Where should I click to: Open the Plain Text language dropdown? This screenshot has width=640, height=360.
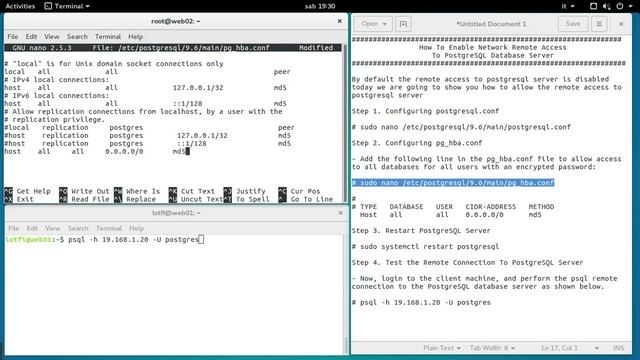pos(442,348)
